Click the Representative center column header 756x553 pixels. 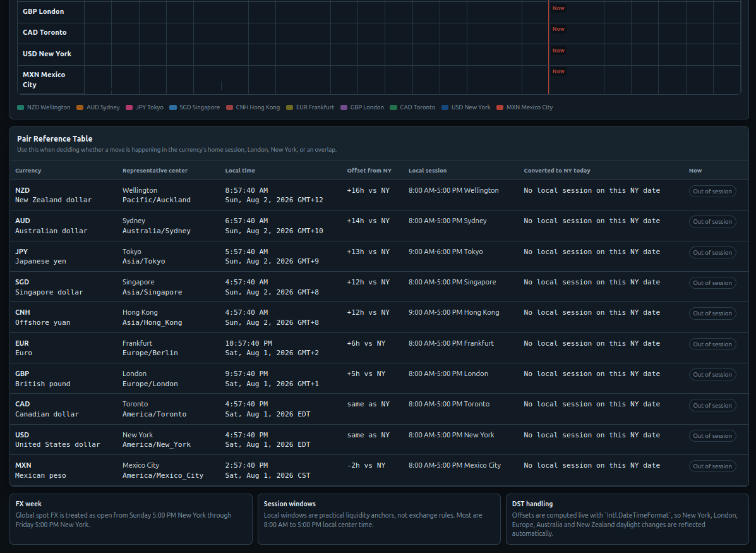tap(155, 171)
